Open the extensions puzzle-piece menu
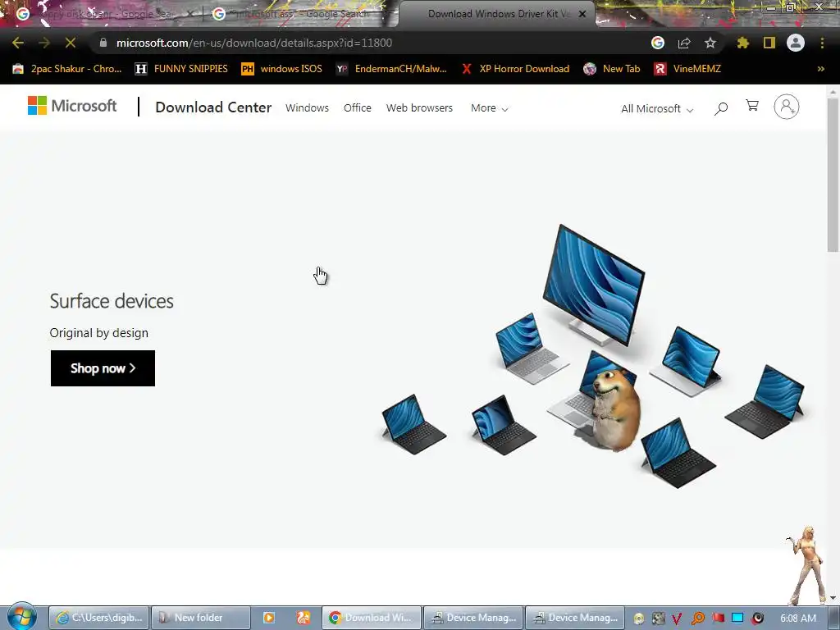 tap(743, 43)
